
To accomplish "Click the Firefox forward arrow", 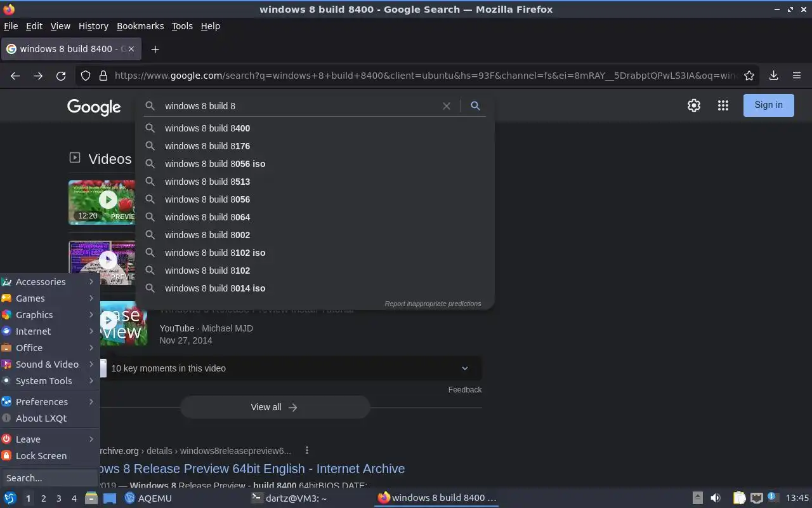I will [38, 76].
